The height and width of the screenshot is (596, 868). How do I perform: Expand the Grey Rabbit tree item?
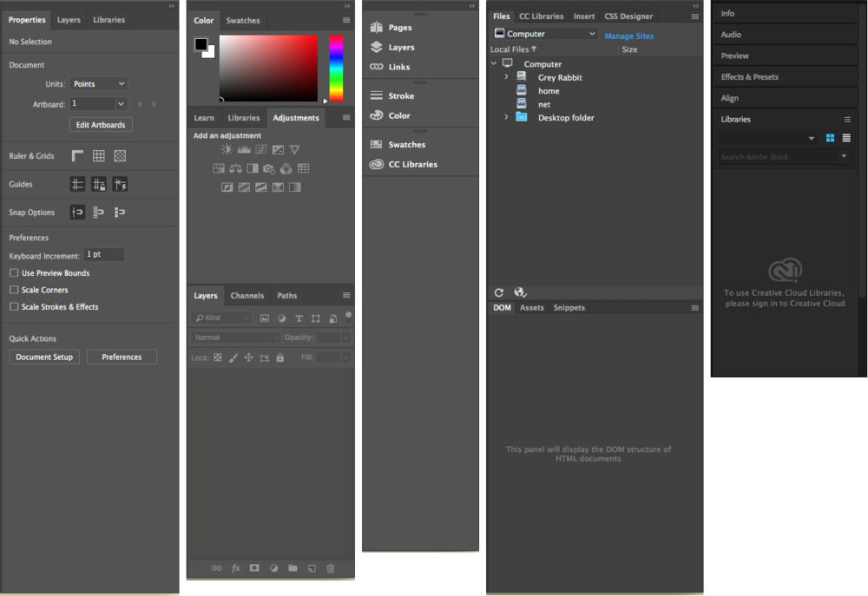pos(507,77)
